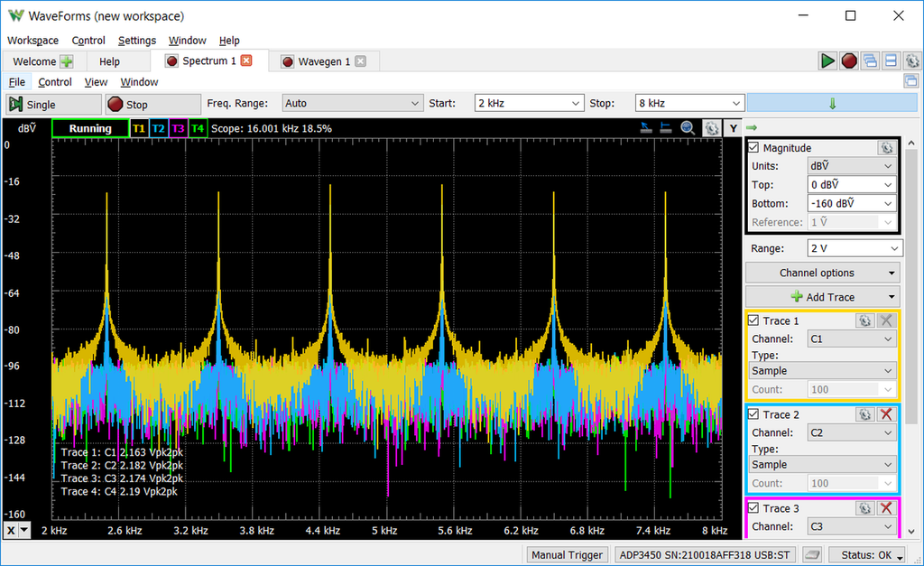Open plot settings gear above the spectrum
The image size is (924, 566).
tap(711, 128)
